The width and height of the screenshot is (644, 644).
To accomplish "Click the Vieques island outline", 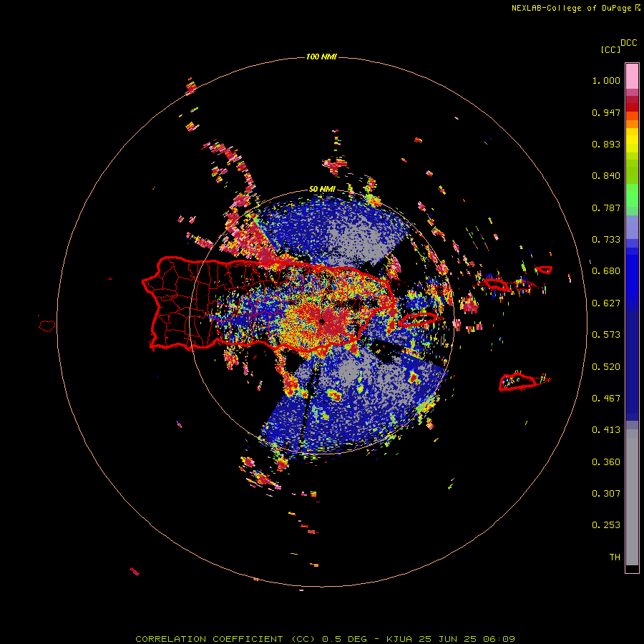I will click(418, 319).
